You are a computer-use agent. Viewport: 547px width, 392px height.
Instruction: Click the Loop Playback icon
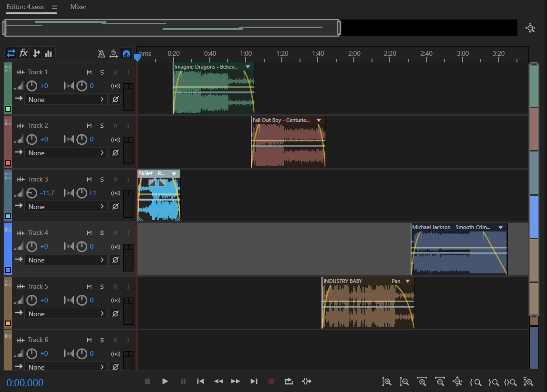289,381
